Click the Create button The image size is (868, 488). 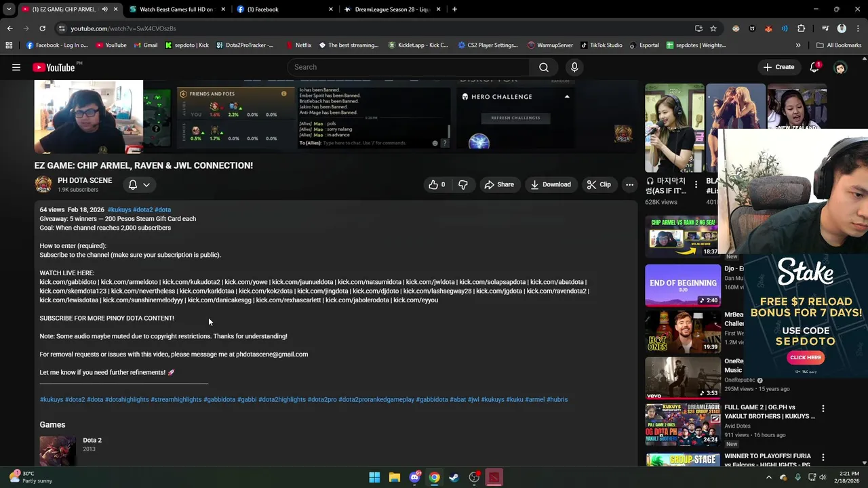point(778,67)
